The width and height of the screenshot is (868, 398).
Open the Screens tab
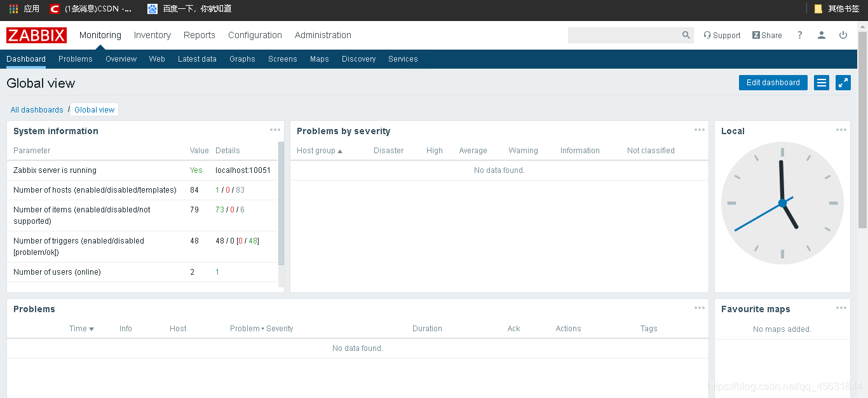pyautogui.click(x=283, y=59)
